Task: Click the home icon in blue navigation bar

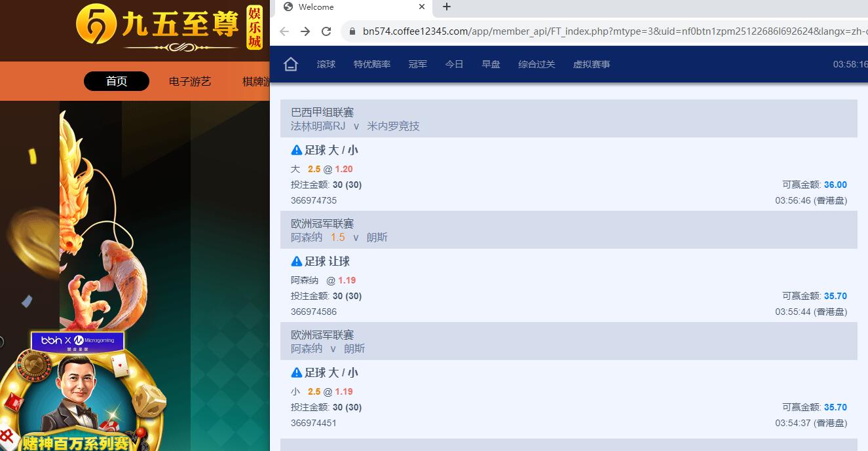Action: (291, 64)
